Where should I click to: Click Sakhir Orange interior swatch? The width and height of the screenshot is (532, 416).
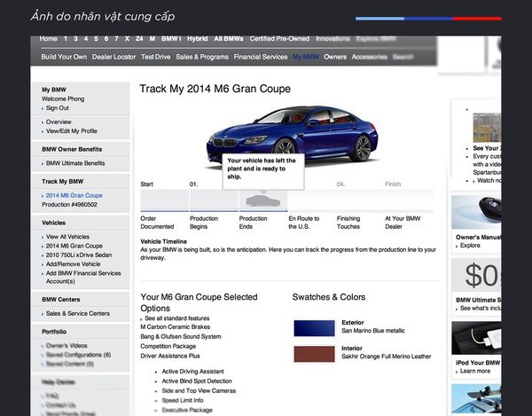[x=314, y=354]
